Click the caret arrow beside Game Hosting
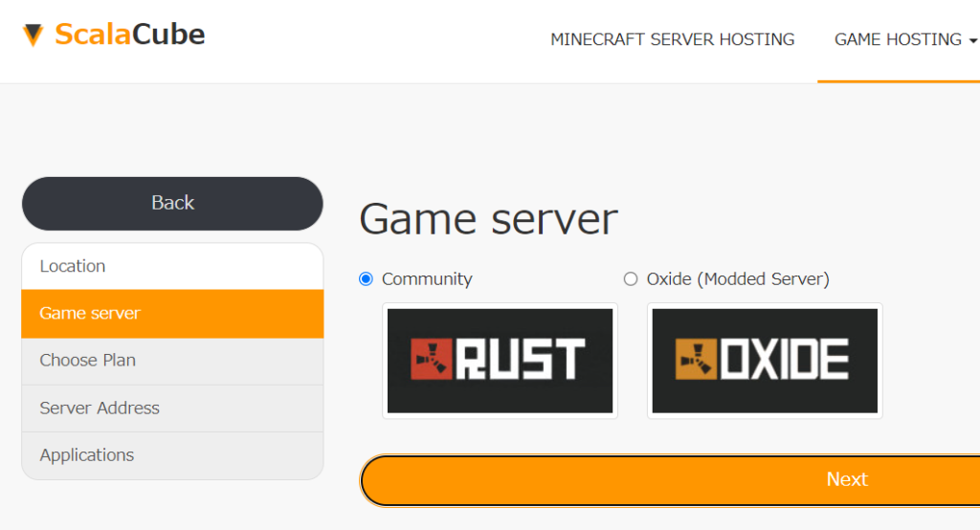The height and width of the screenshot is (530, 980). pos(972,40)
